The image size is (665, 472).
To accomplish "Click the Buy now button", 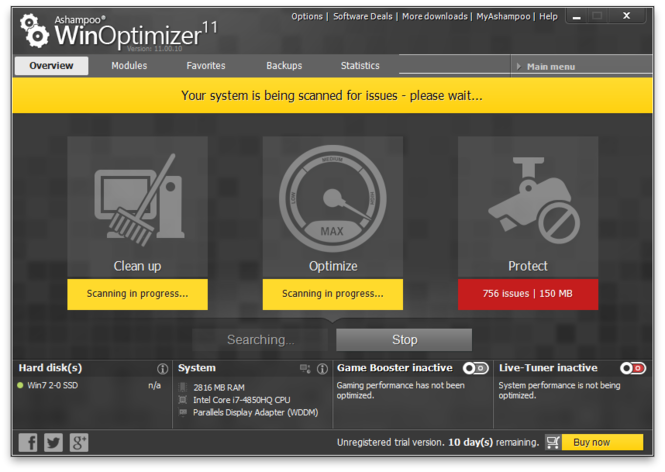I will click(602, 442).
